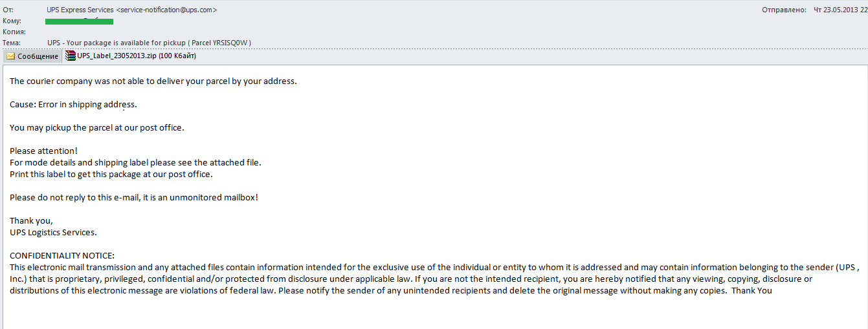Click the 'UPS Logistics Services.' signature line

[x=53, y=232]
